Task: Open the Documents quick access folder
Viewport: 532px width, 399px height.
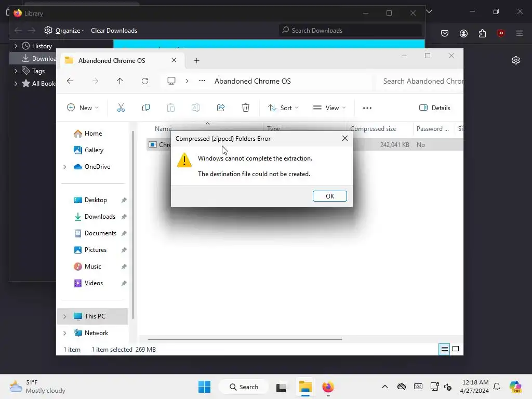Action: point(100,233)
